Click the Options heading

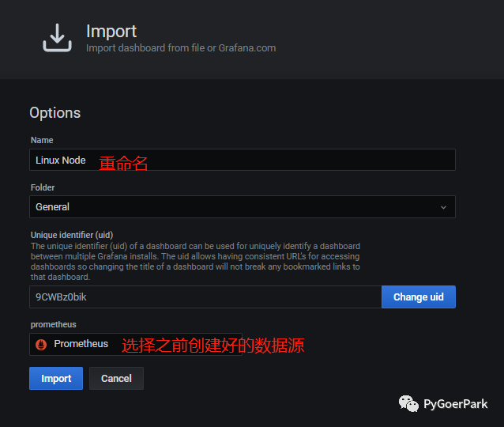tap(55, 113)
